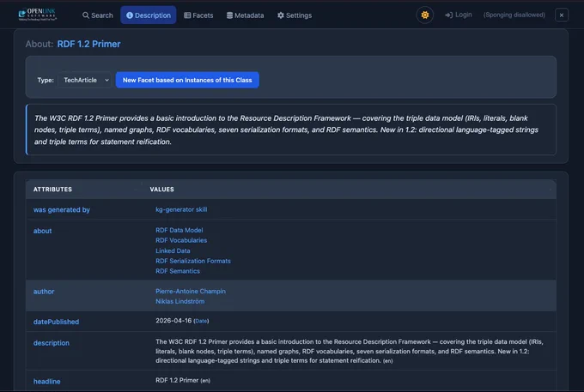The image size is (584, 392).
Task: Expand the TechArticle type dropdown
Action: [x=85, y=80]
